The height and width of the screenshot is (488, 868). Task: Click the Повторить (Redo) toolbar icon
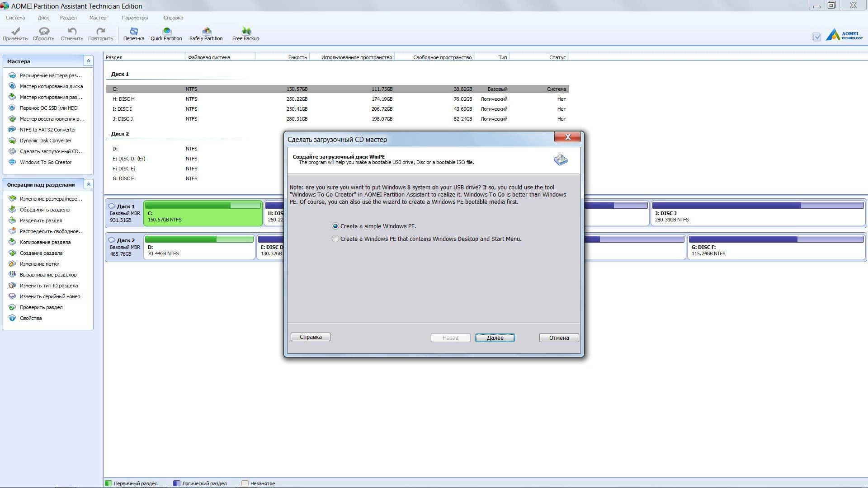coord(100,34)
